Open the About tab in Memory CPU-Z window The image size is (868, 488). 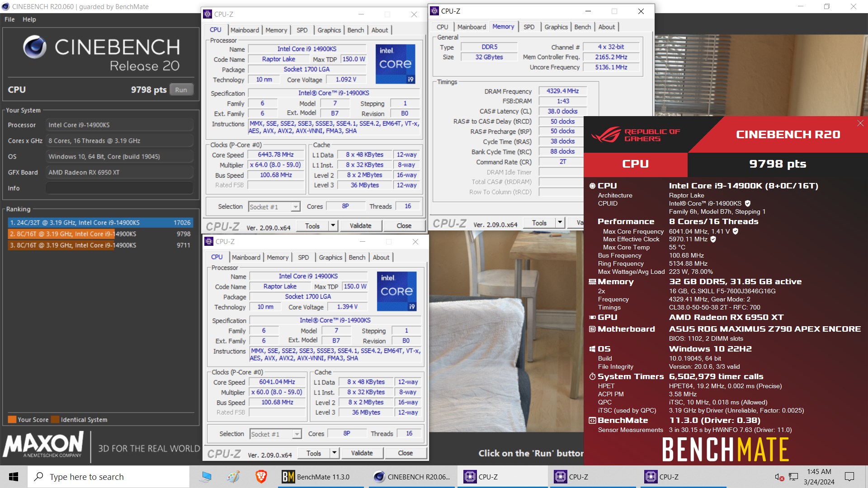[607, 27]
